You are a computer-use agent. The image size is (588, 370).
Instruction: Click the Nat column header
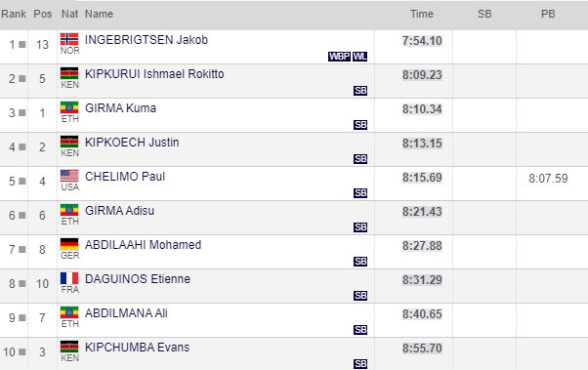pyautogui.click(x=69, y=14)
